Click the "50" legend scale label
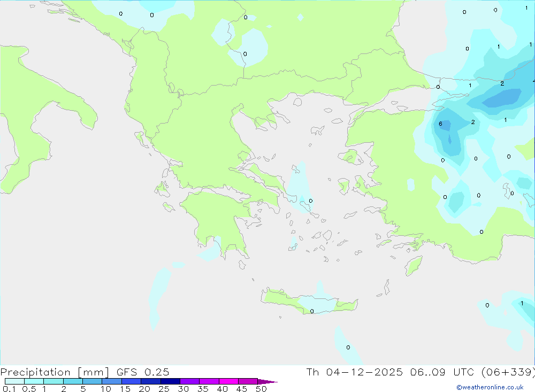The height and width of the screenshot is (392, 535). (262, 389)
